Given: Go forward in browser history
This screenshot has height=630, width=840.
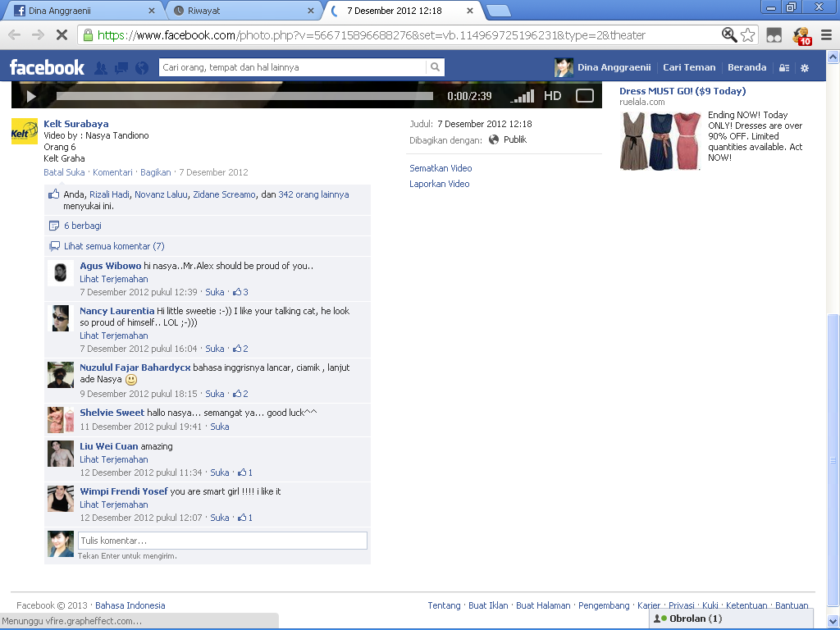Looking at the screenshot, I should tap(38, 35).
